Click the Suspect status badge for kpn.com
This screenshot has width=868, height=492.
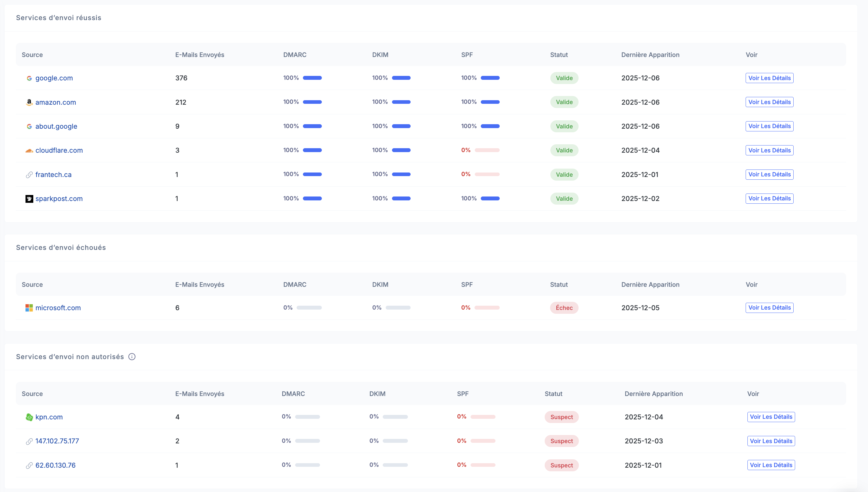(561, 417)
